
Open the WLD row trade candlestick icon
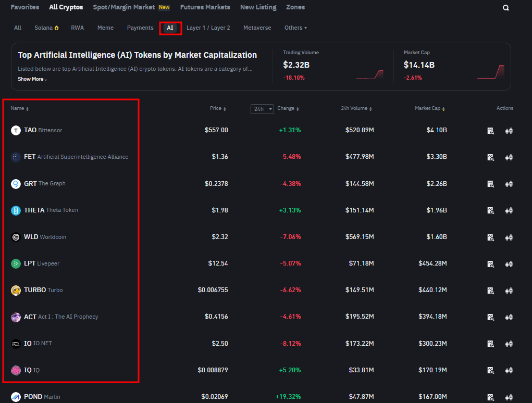(x=509, y=237)
